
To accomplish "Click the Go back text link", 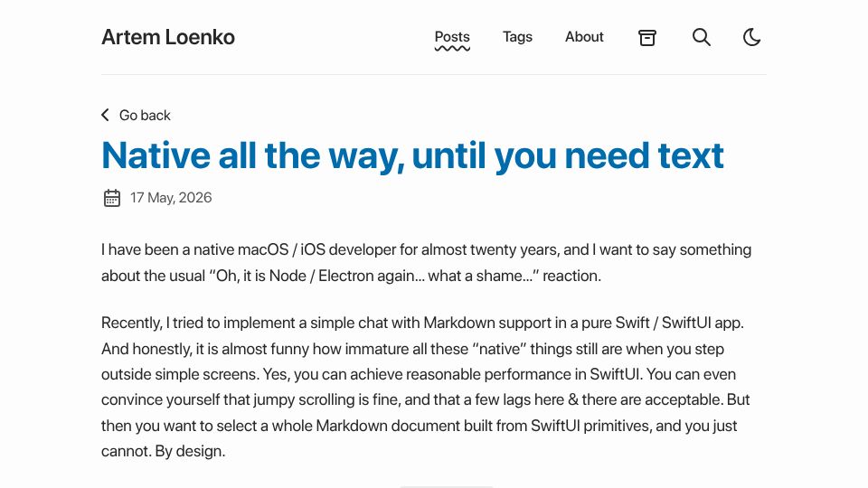I will (145, 115).
